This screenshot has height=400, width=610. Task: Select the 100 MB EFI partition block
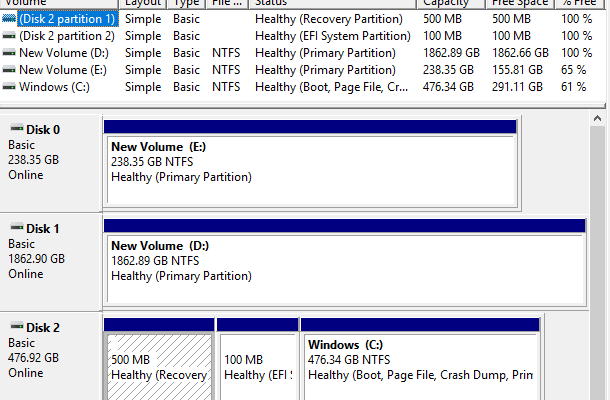coord(257,366)
